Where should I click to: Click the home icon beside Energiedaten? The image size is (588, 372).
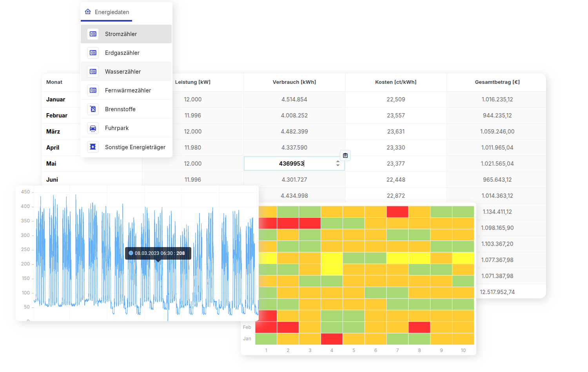coord(87,12)
